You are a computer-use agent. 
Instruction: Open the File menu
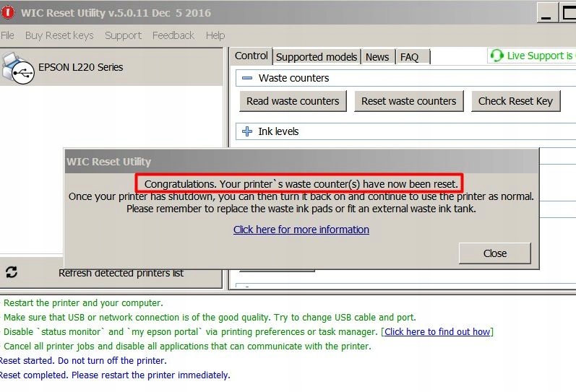[7, 35]
